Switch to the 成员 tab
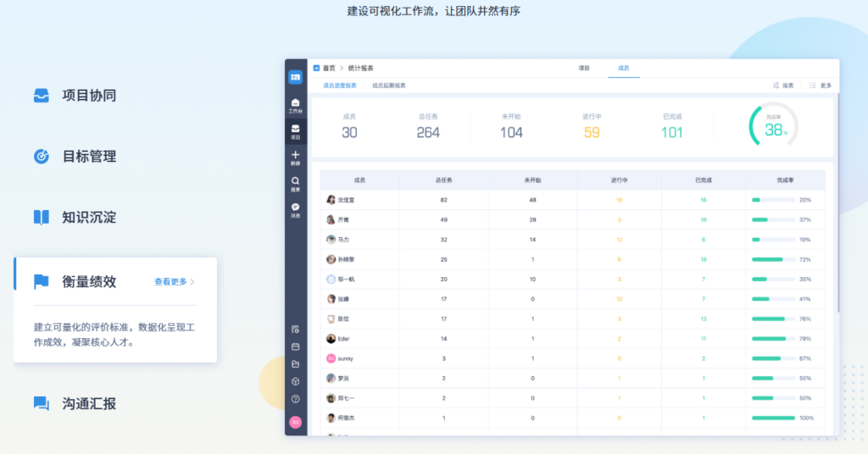 624,68
